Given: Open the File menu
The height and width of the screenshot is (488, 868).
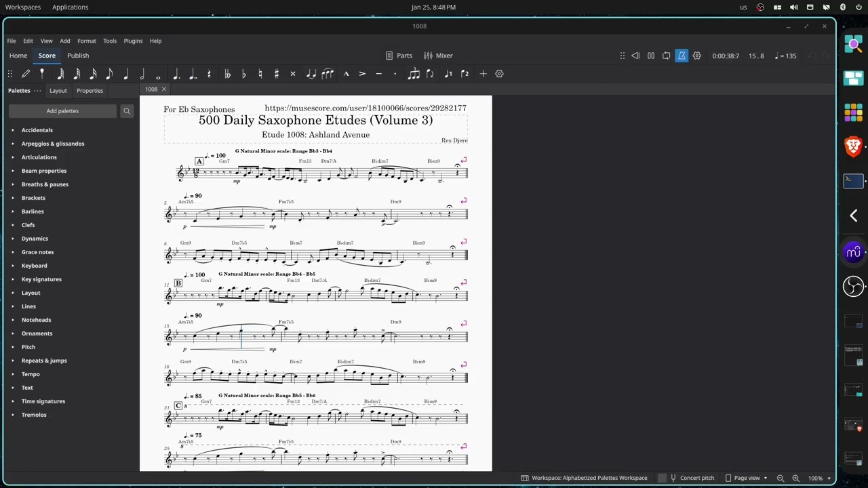Looking at the screenshot, I should point(12,41).
